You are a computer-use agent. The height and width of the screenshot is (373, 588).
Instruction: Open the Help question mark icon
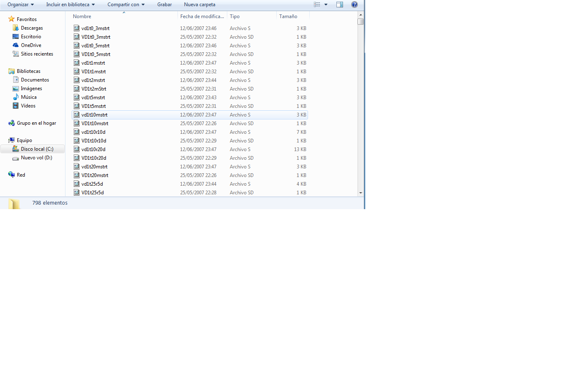pos(354,5)
